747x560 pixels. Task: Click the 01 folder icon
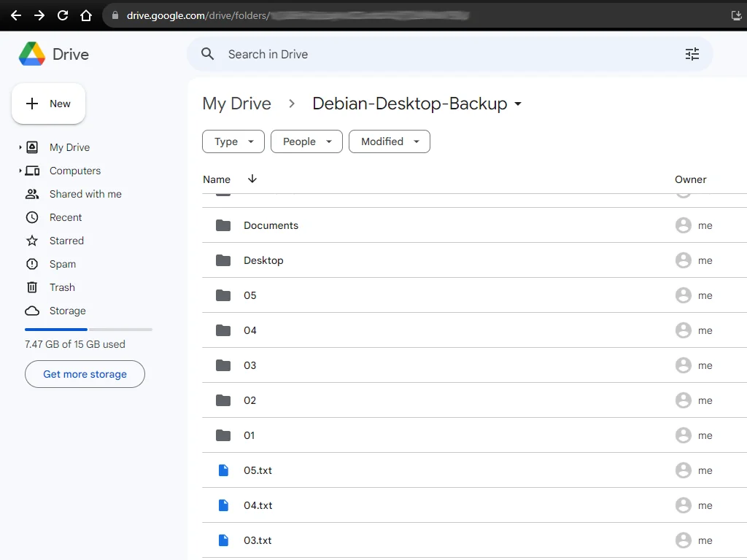pyautogui.click(x=223, y=435)
